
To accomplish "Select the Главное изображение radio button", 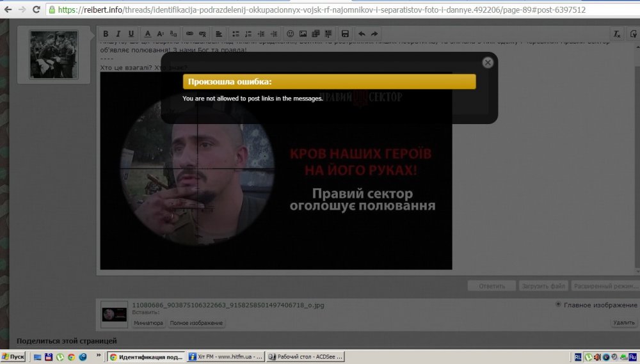I will click(559, 305).
